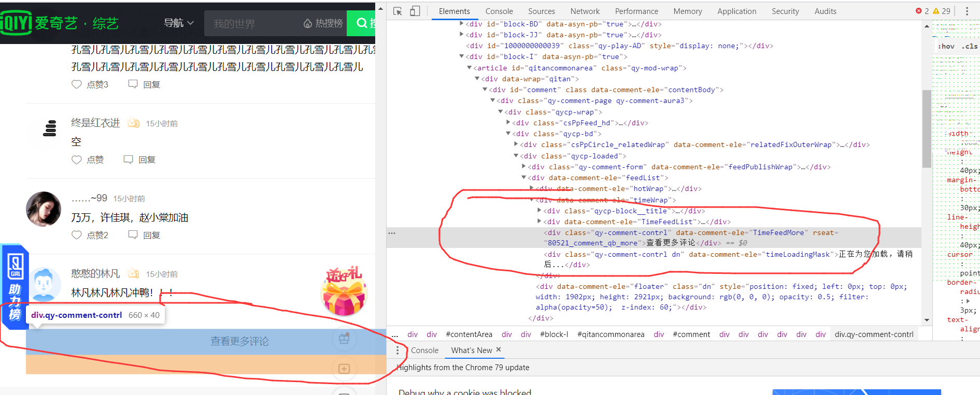Reply to the 孔雪儿 comment
Image resolution: width=980 pixels, height=395 pixels.
pos(144,84)
